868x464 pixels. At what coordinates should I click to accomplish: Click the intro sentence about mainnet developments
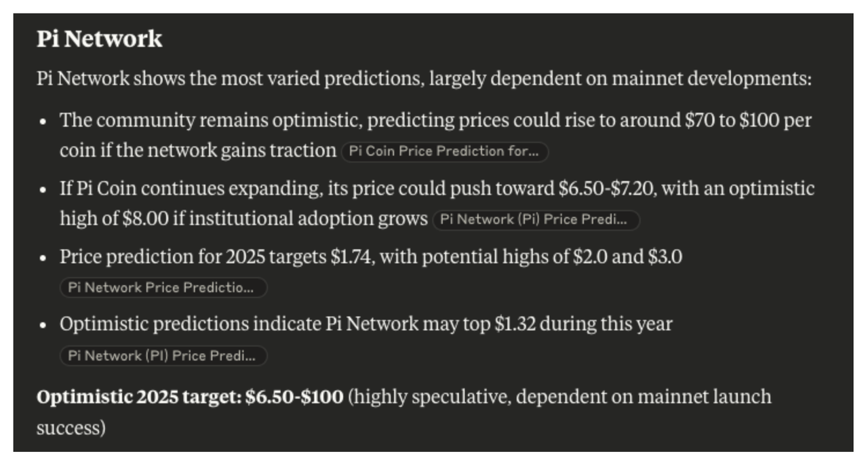click(424, 79)
